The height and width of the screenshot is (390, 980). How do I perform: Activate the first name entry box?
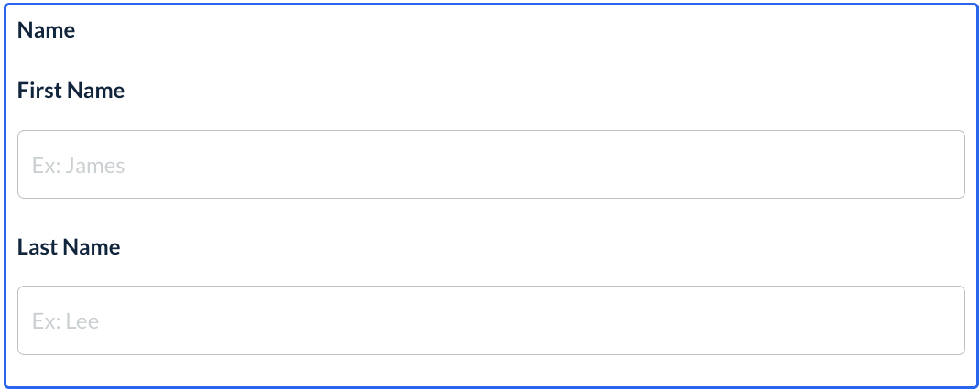[491, 165]
